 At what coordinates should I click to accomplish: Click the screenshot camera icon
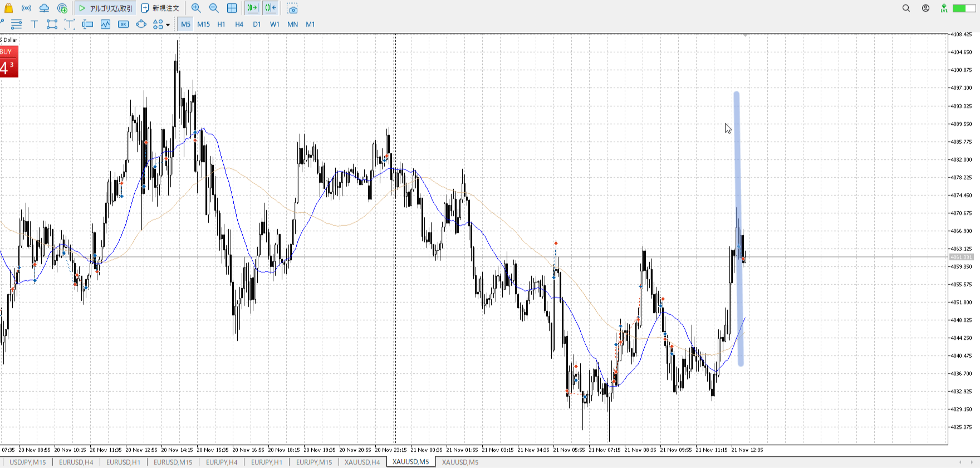[292, 8]
